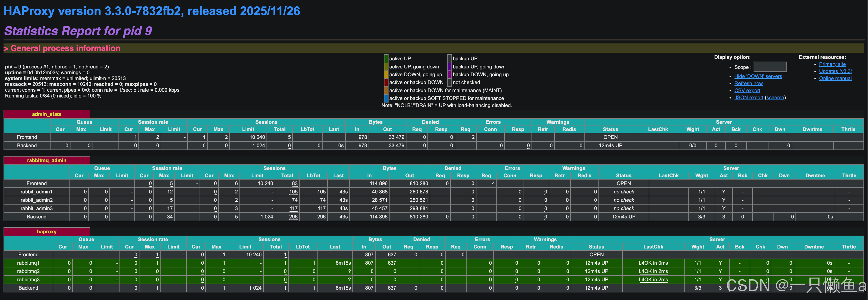Screen dimensions: 868x300
Task: Click the active UP green legend swatch
Action: [x=386, y=59]
